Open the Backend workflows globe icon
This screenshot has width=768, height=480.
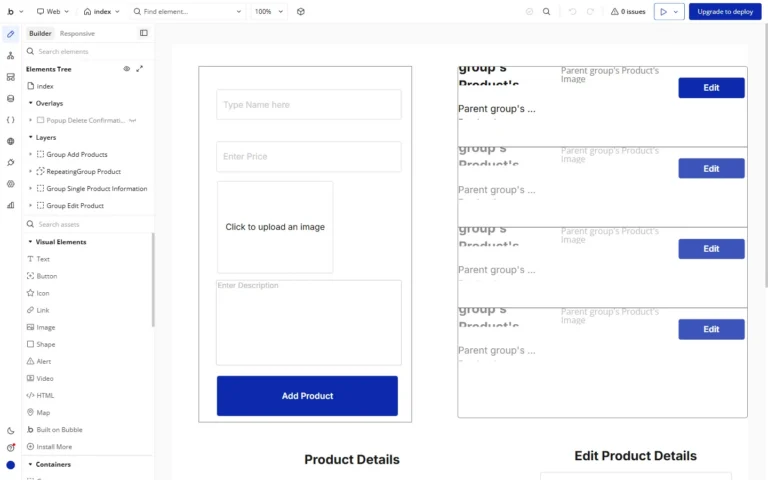pos(10,141)
